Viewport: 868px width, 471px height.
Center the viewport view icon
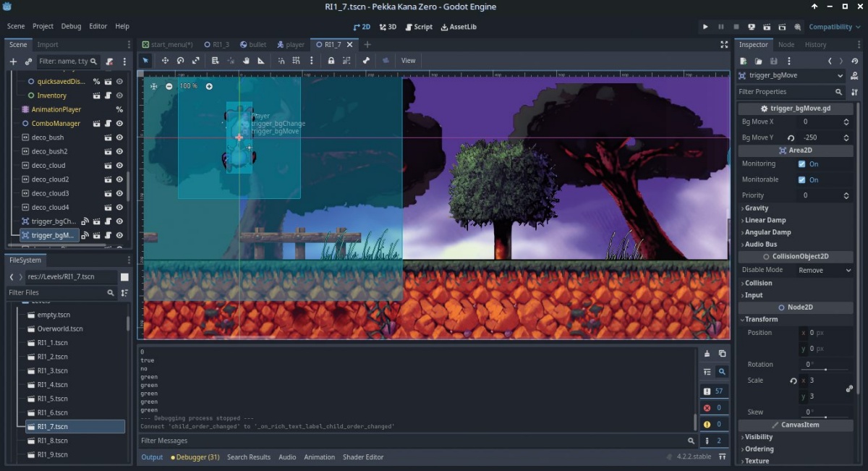[153, 86]
